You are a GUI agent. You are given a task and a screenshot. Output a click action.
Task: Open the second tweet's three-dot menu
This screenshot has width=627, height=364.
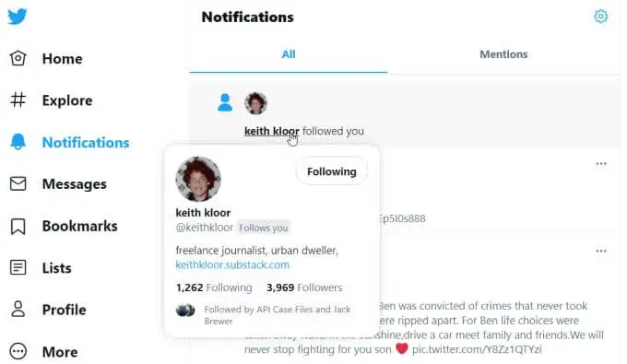(x=601, y=251)
